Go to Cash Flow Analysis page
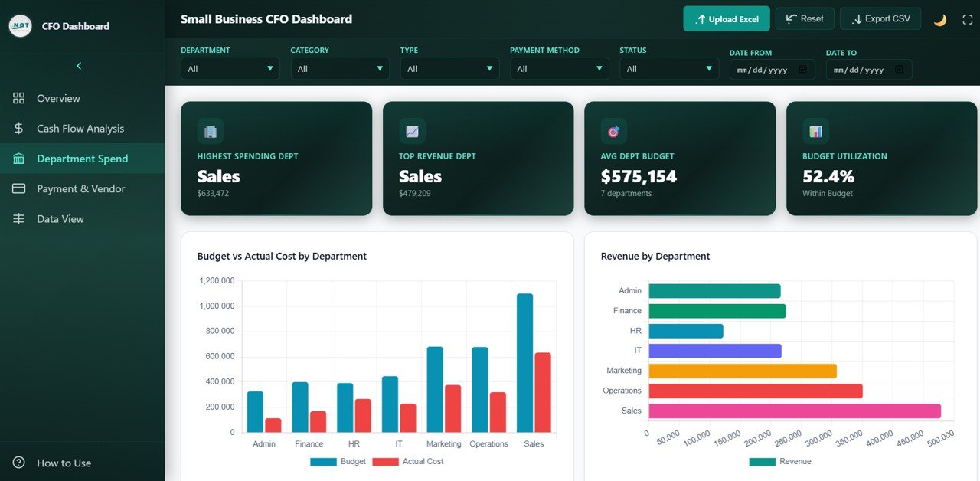 pos(80,129)
